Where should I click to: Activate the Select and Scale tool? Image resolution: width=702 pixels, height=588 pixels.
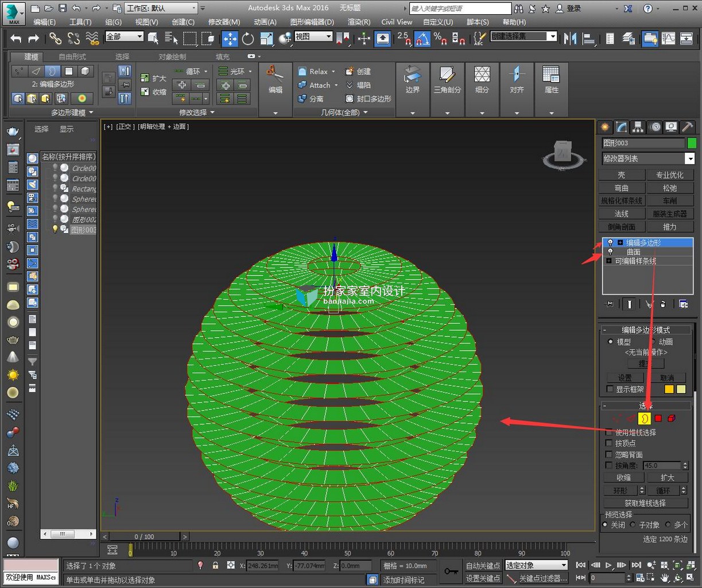266,38
